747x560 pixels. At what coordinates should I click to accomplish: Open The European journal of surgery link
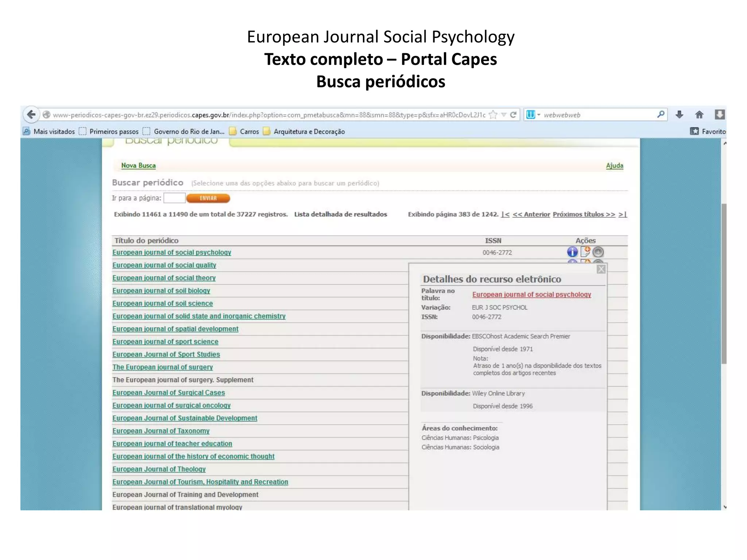(162, 367)
